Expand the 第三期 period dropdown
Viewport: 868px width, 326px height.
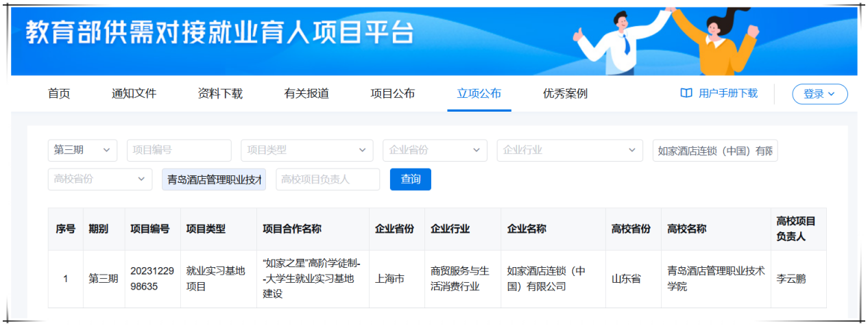(x=82, y=150)
